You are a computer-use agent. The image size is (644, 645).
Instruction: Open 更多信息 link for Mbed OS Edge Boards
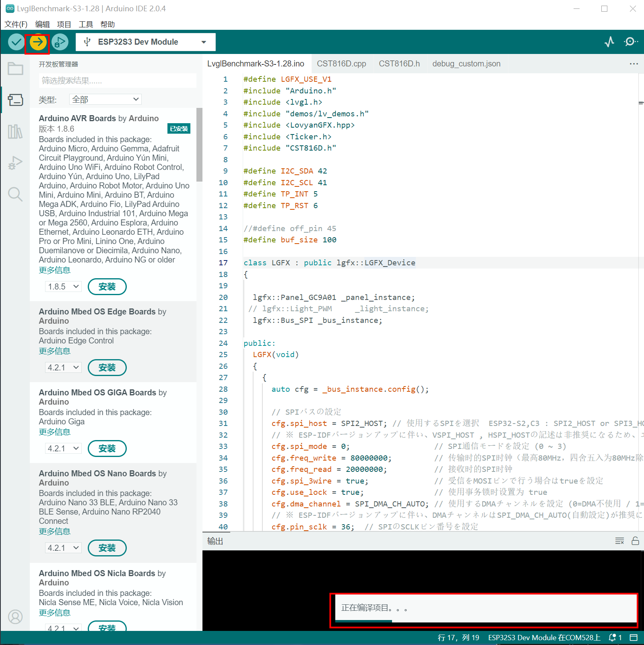pyautogui.click(x=55, y=351)
